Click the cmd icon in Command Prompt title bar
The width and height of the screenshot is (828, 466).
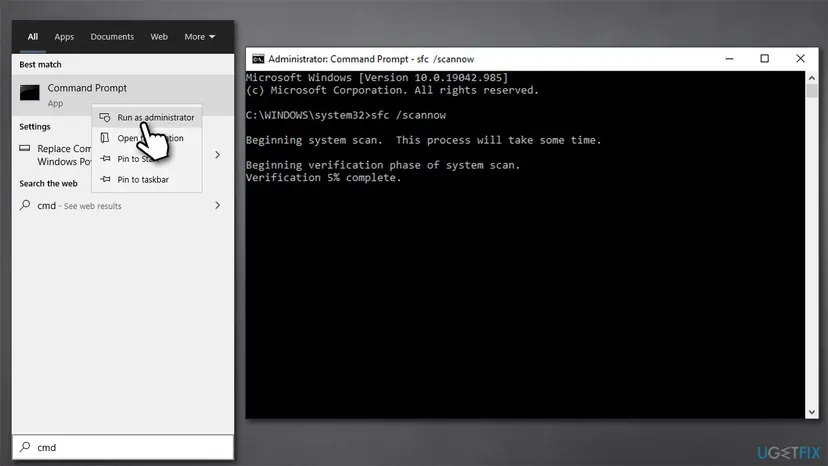pos(258,59)
